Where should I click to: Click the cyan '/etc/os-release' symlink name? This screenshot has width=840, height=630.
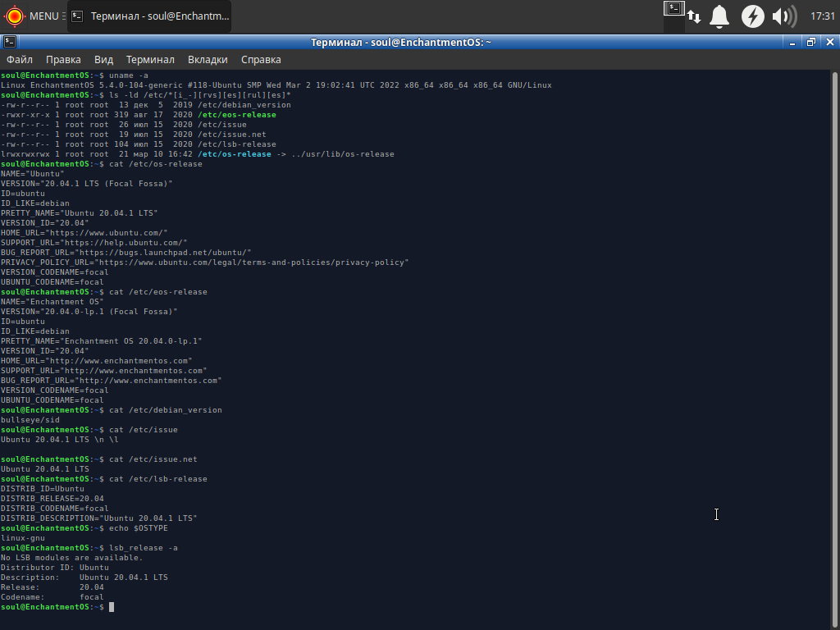point(234,154)
